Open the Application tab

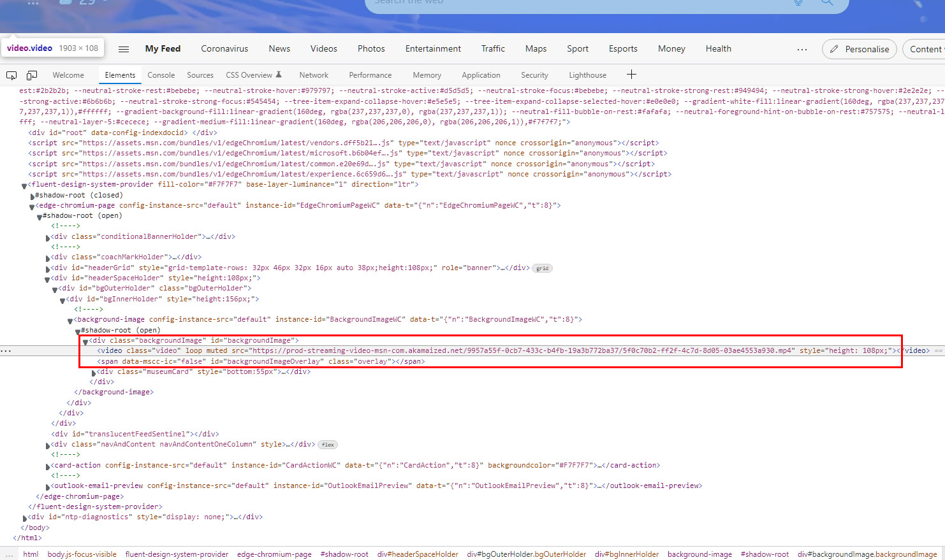pyautogui.click(x=481, y=75)
